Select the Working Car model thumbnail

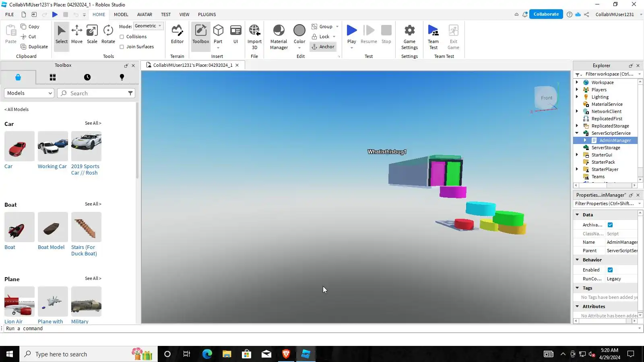point(53,146)
